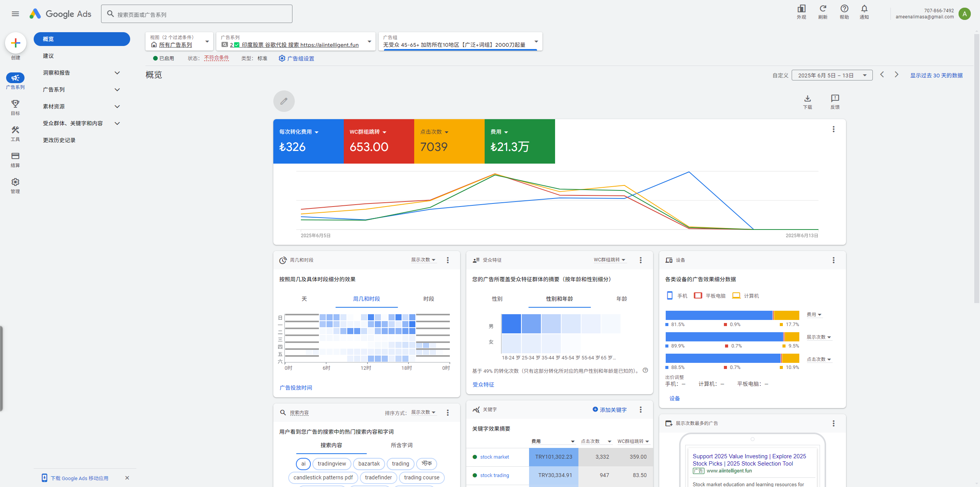Click Add keyword button
980x487 pixels.
pyautogui.click(x=609, y=410)
